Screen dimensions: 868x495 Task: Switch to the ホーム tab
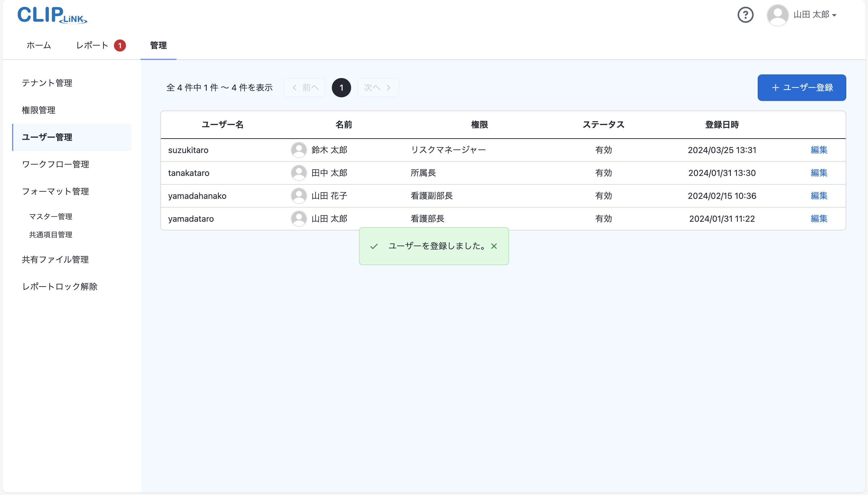pos(38,45)
